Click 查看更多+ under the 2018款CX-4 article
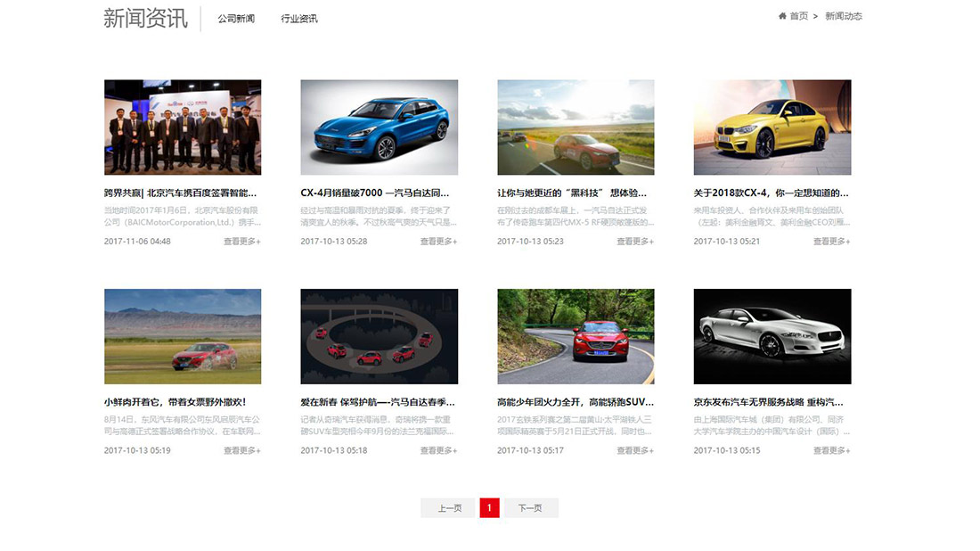The image size is (980, 551). (x=831, y=242)
